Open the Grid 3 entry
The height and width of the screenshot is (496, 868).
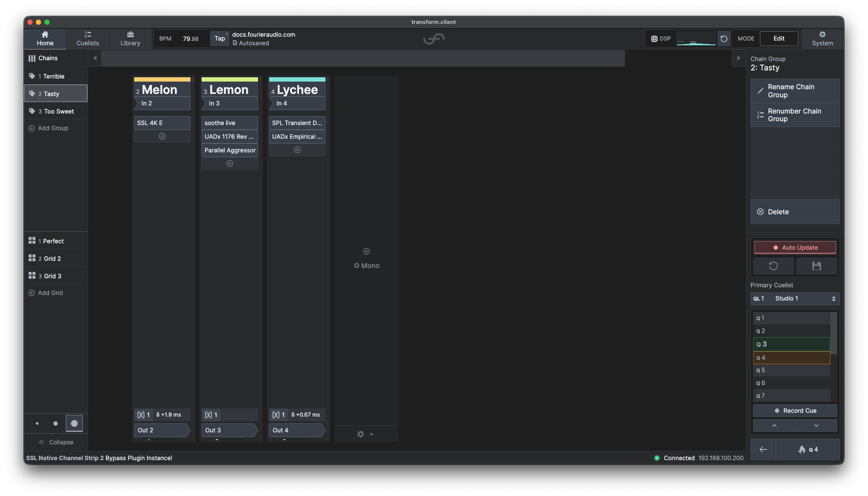pyautogui.click(x=56, y=276)
